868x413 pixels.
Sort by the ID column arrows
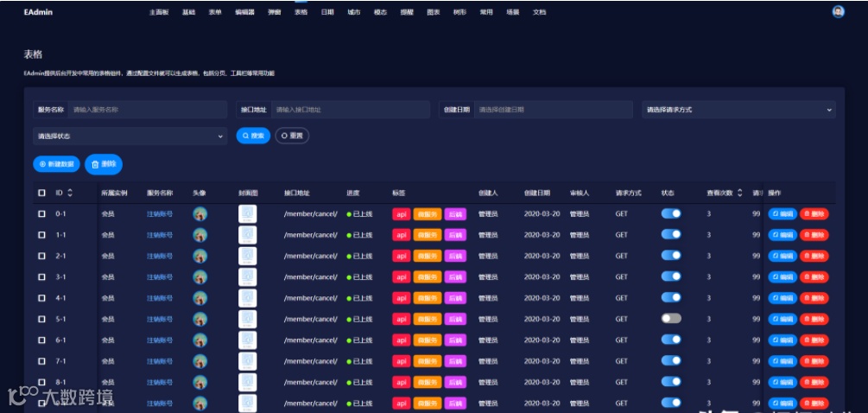pos(70,194)
